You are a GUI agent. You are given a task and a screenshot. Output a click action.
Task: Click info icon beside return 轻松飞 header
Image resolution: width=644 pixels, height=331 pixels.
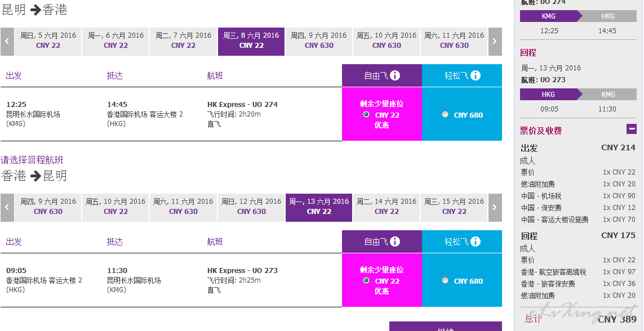coord(475,241)
